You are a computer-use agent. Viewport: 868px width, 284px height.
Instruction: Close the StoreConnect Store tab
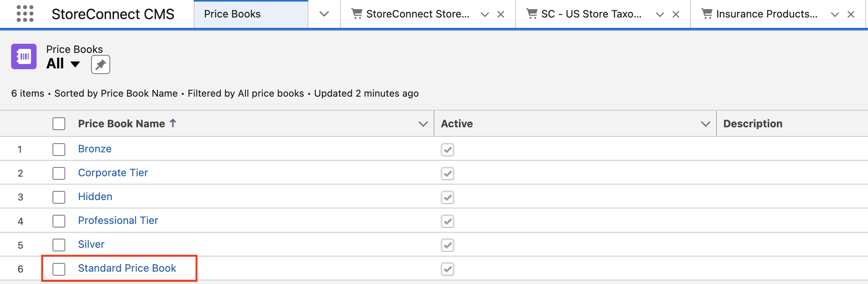(501, 14)
